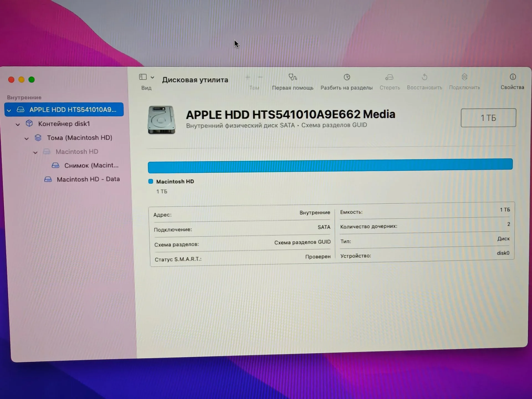The image size is (532, 399).
Task: Select APPLE HDD HTS541010A9 in the sidebar
Action: (64, 109)
